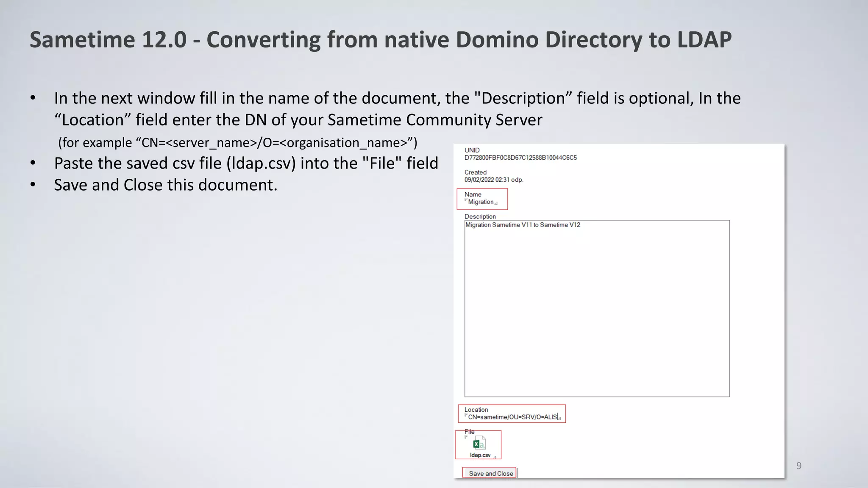
Task: Click the ldap.csv file name label
Action: tap(480, 455)
